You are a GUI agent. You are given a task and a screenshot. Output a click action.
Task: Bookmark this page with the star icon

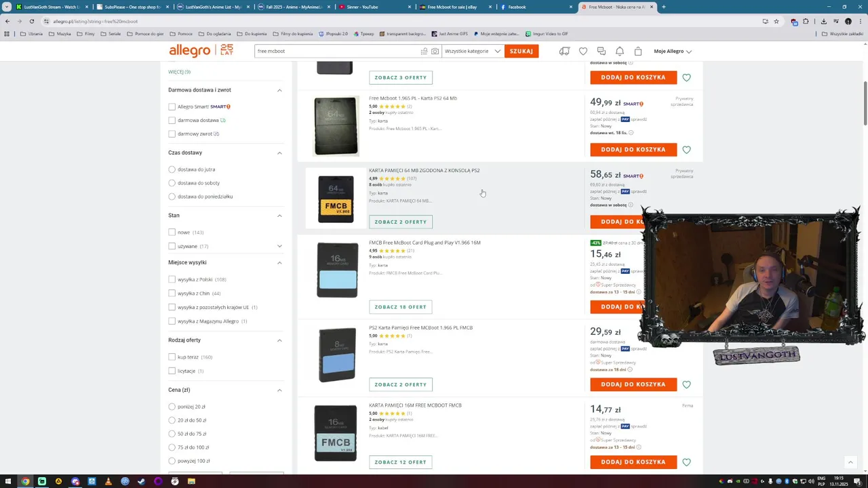pyautogui.click(x=776, y=21)
